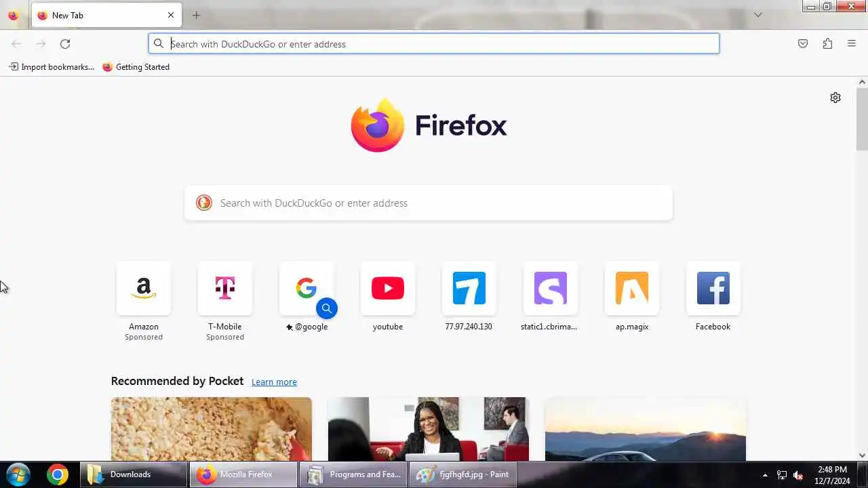This screenshot has width=868, height=488.
Task: Switch to the fjgfhgfd.jpg Paint window
Action: click(463, 474)
